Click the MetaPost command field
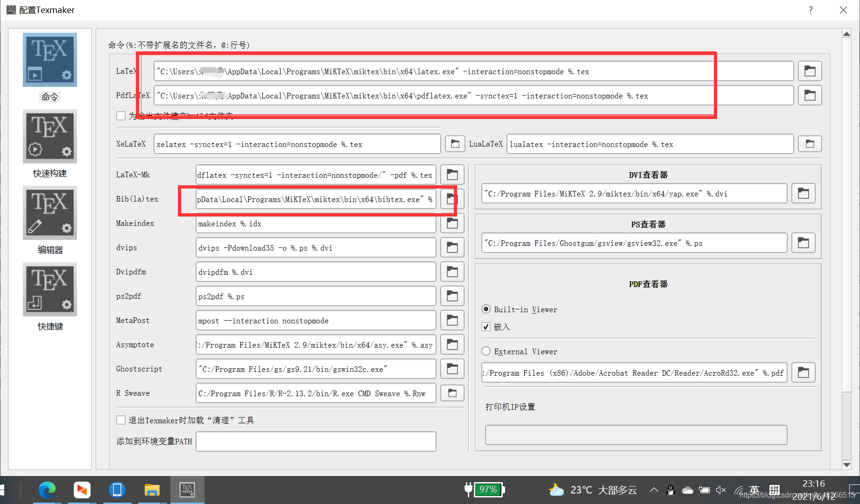 coord(316,320)
